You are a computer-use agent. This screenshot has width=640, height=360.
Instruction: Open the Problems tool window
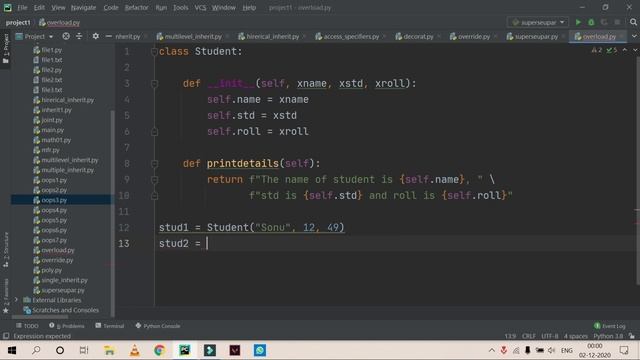(67, 326)
